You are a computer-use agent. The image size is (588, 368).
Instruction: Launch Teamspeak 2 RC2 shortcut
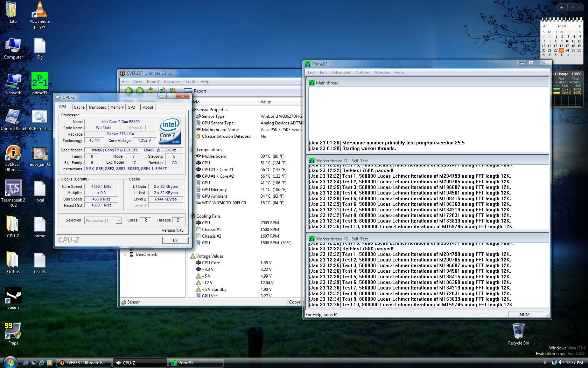(13, 194)
